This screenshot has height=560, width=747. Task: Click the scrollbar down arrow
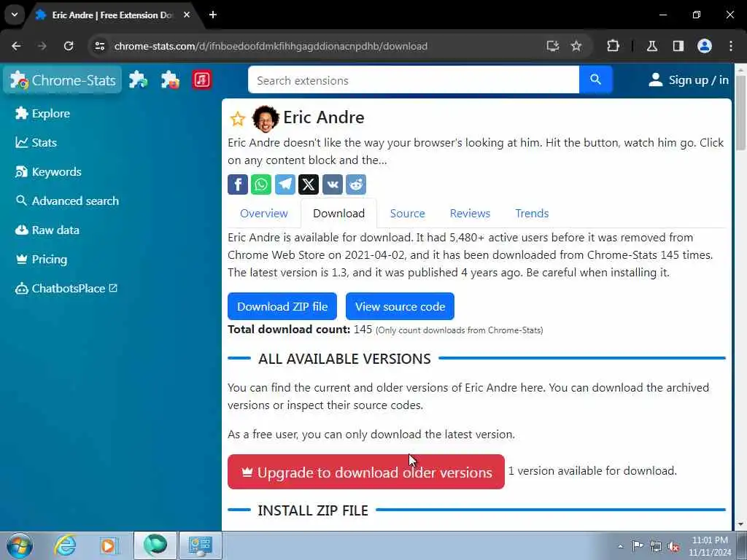(740, 524)
